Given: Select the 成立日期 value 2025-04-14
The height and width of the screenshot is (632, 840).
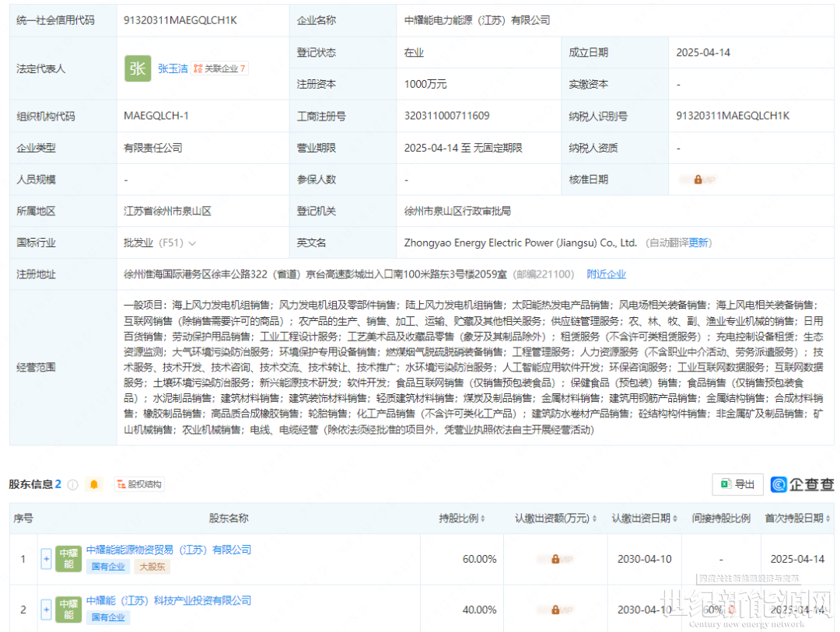Looking at the screenshot, I should tap(703, 53).
